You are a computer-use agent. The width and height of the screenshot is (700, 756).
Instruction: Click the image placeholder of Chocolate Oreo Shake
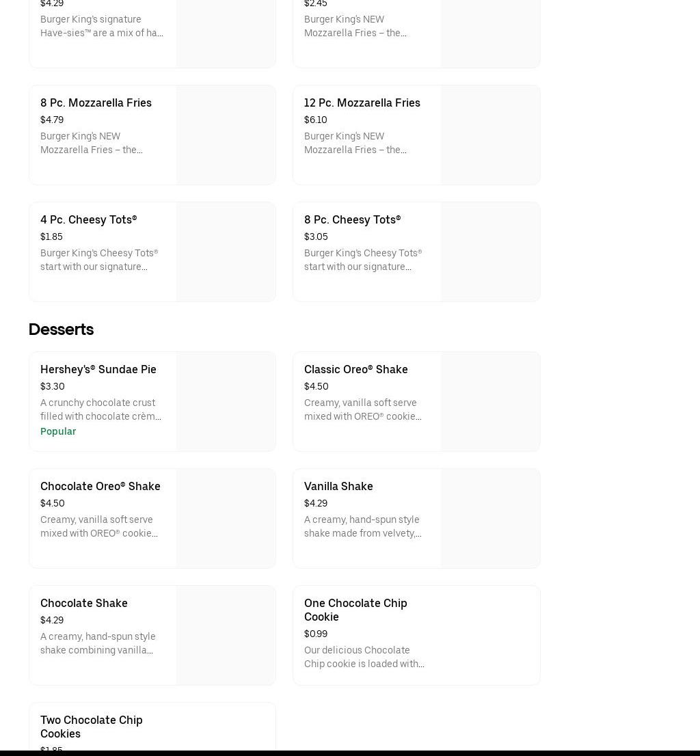coord(226,518)
